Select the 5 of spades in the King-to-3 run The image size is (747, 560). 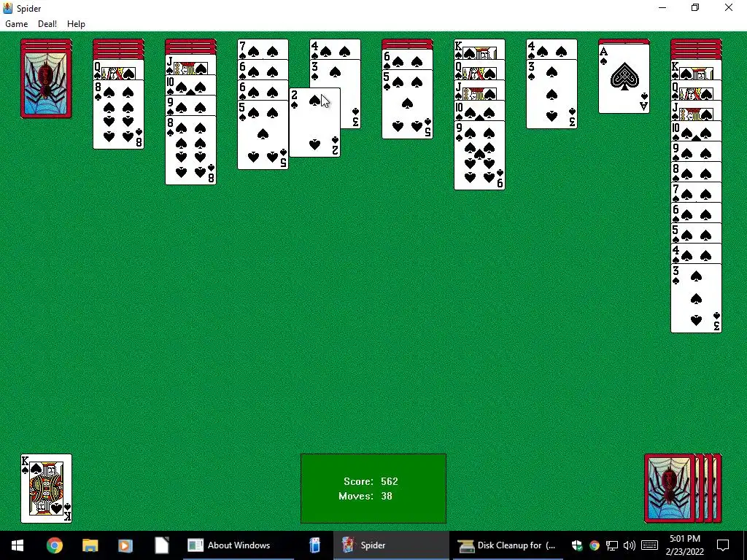pyautogui.click(x=696, y=234)
